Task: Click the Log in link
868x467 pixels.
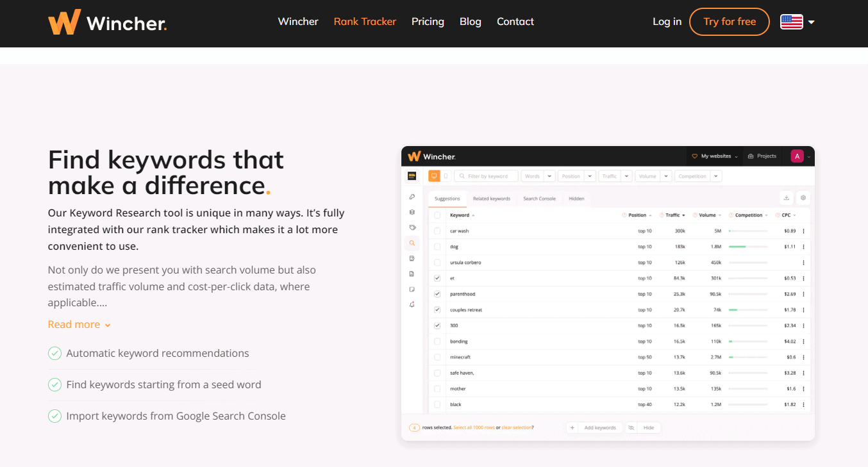Action: pyautogui.click(x=667, y=22)
